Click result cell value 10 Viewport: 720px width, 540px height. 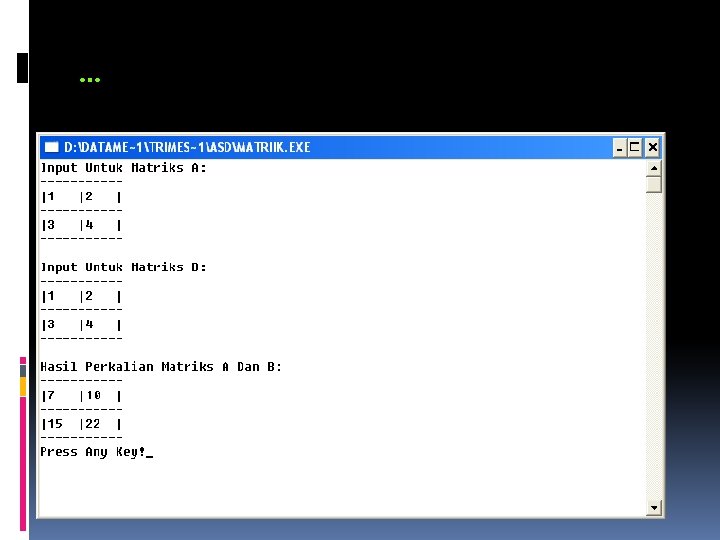(93, 395)
